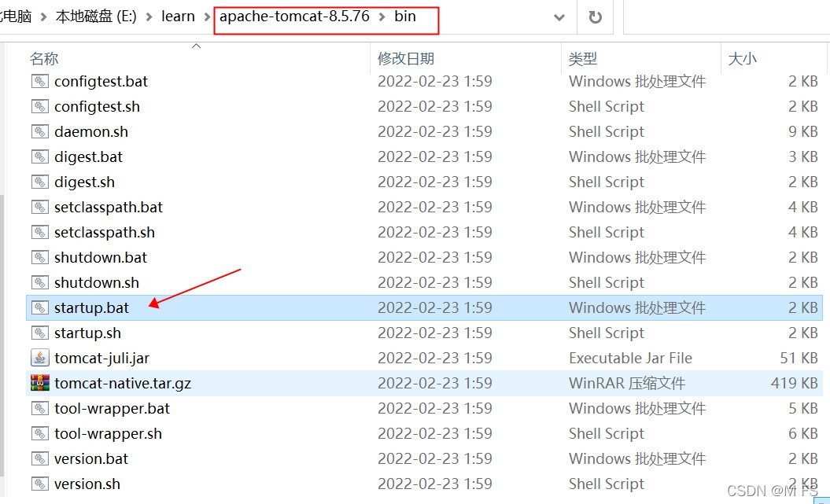The width and height of the screenshot is (830, 504).
Task: Expand the chevron after learn
Action: pos(207,17)
